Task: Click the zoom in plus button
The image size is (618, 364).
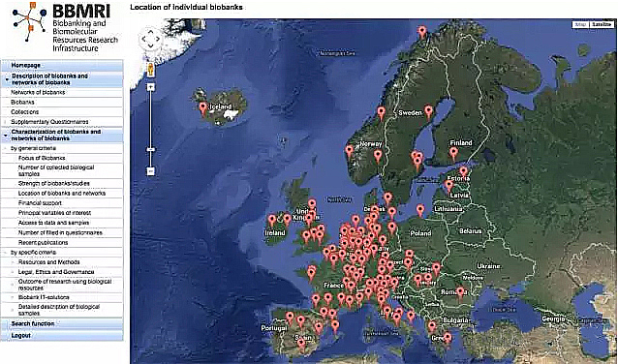Action: [x=150, y=87]
